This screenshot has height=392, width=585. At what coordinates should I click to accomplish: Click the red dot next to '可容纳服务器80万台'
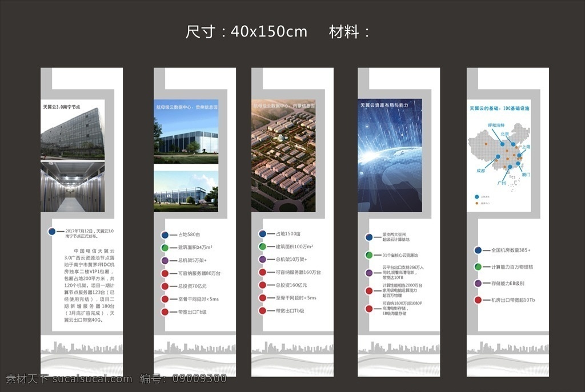click(165, 273)
